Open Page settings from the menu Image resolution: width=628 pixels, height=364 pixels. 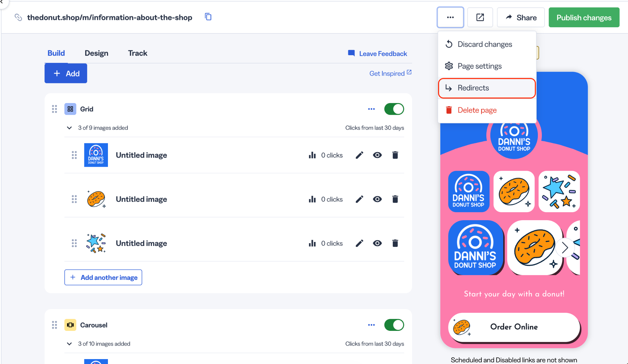tap(487, 66)
